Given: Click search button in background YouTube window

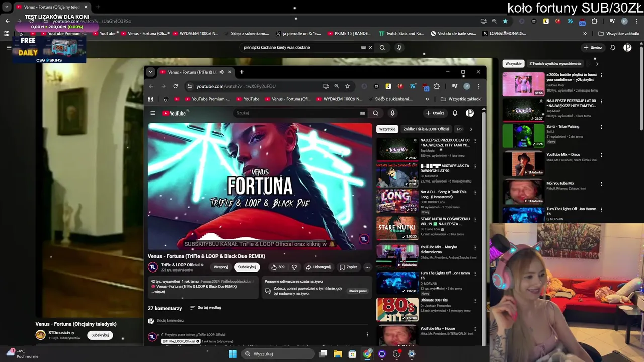Looking at the screenshot, I should tap(382, 48).
